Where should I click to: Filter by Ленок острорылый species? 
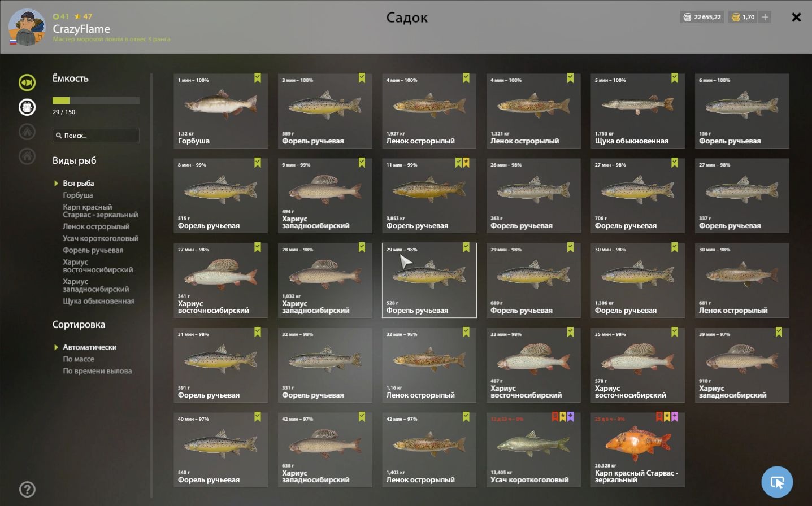(x=96, y=226)
